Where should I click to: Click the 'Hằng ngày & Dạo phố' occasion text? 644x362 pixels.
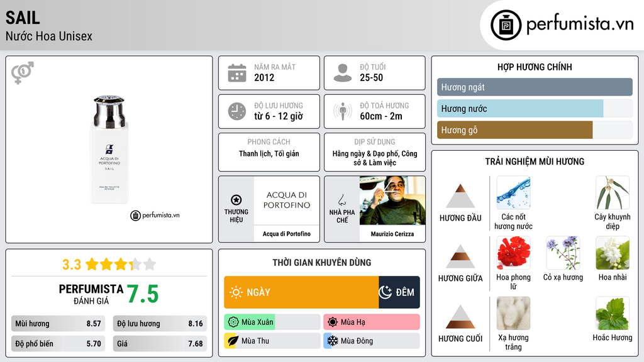tap(375, 158)
